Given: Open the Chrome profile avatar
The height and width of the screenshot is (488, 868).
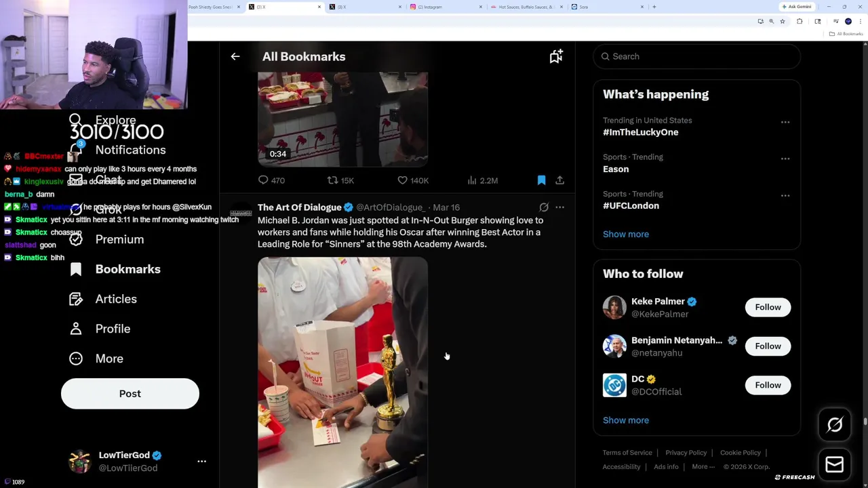Looking at the screenshot, I should click(848, 22).
